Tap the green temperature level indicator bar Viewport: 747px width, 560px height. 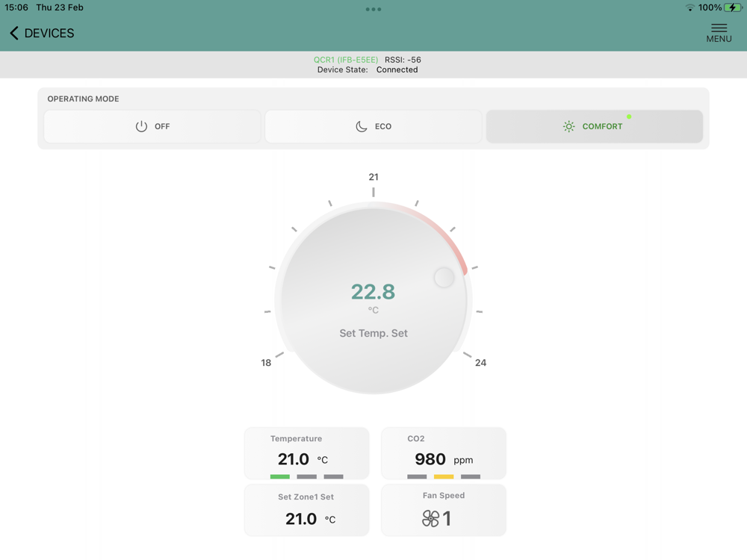point(279,476)
